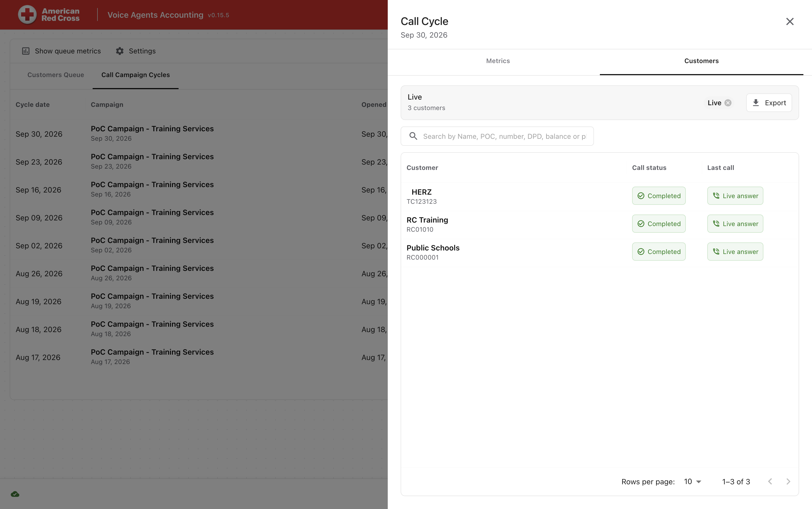Select the Public Schools customer name
The height and width of the screenshot is (509, 812).
coord(433,248)
